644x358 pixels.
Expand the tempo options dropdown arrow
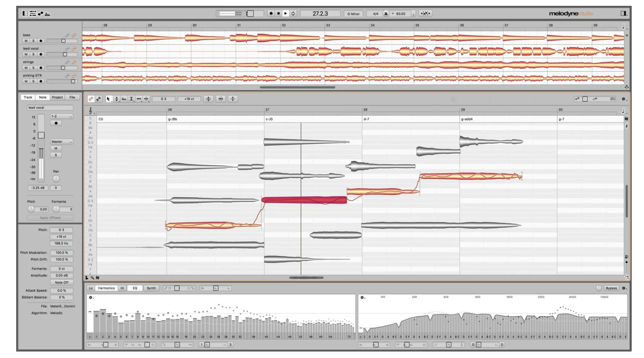coord(413,14)
